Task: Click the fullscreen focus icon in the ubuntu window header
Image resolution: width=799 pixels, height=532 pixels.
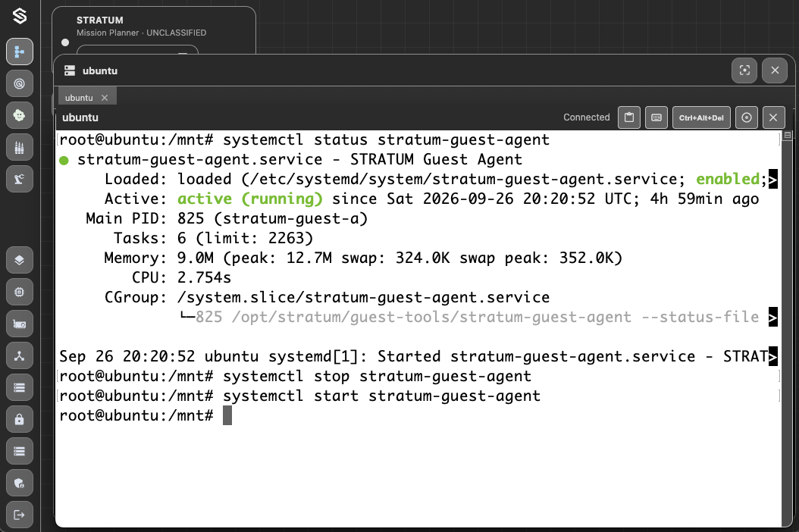Action: pos(744,70)
